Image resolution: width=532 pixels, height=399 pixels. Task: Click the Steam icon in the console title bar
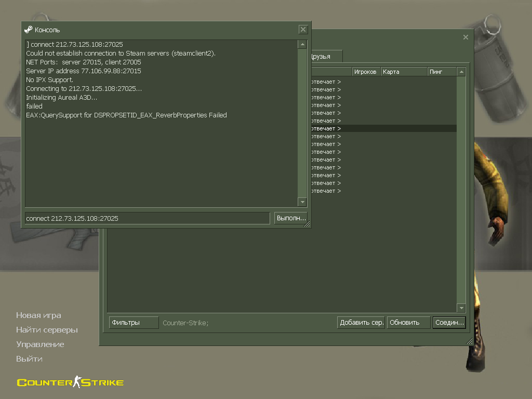click(29, 30)
